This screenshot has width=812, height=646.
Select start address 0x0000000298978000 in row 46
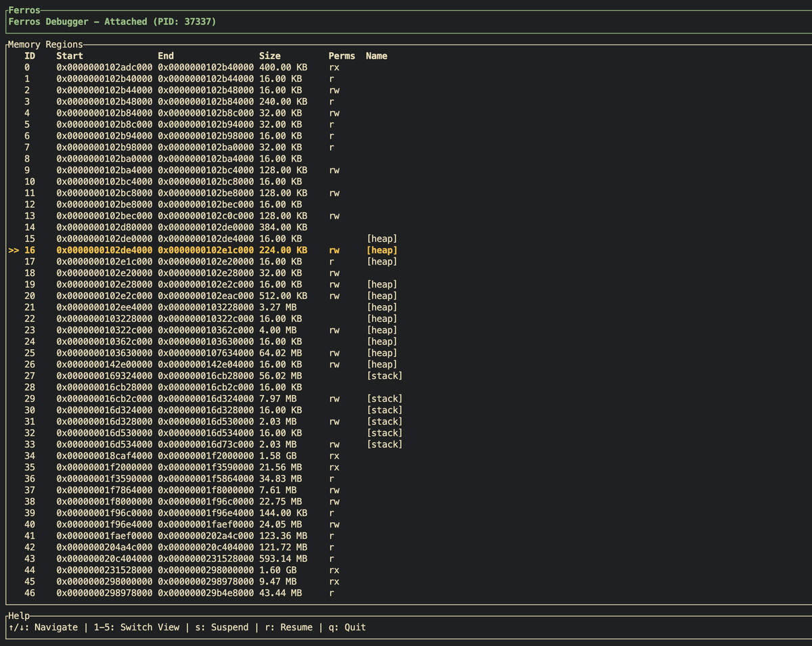(x=104, y=593)
